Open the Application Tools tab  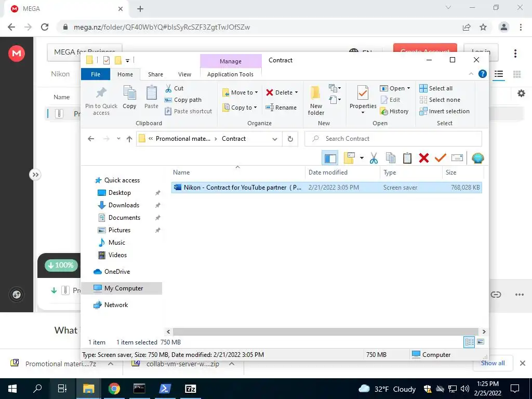coord(230,74)
